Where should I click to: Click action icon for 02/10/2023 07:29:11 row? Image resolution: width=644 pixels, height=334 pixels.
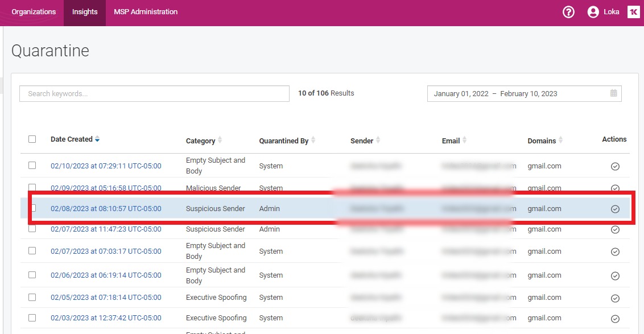pos(615,166)
